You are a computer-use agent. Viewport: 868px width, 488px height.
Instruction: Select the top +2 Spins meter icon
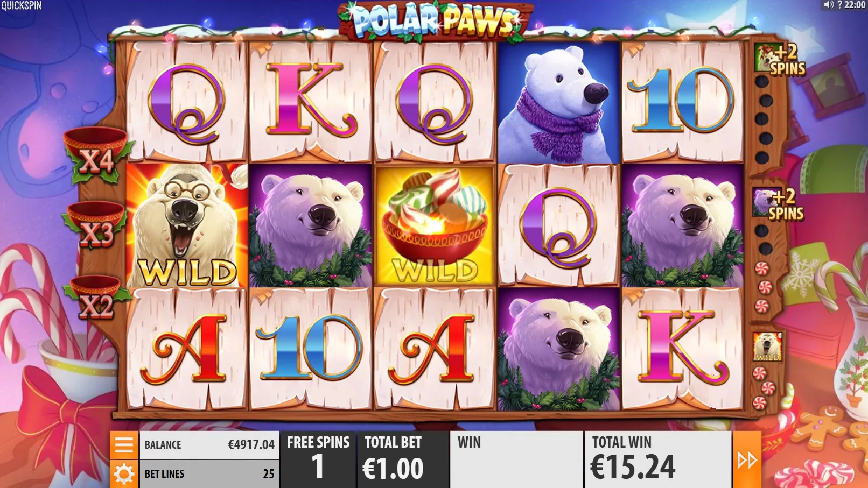pyautogui.click(x=780, y=59)
